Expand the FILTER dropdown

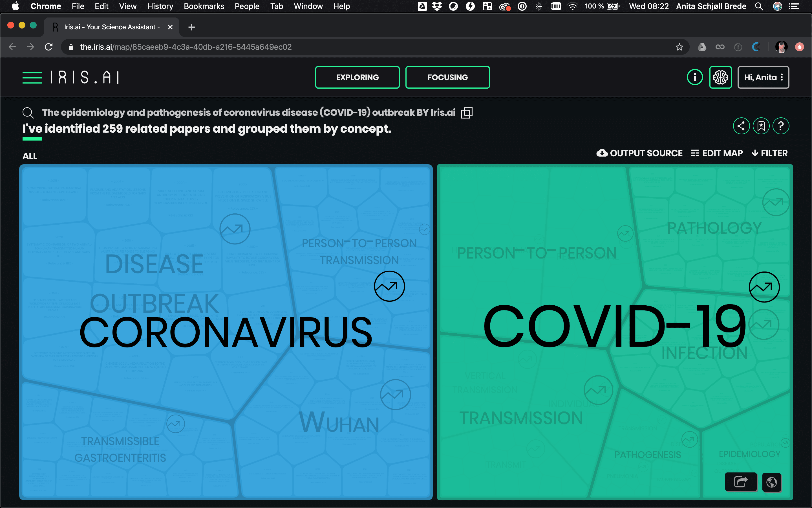(770, 153)
